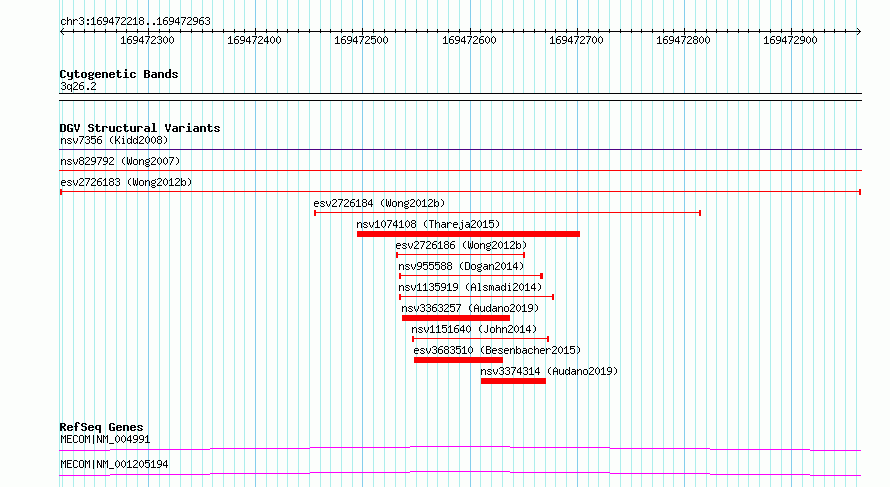Select the 3q26.2 band label
Screen dimensions: 890x487
(78, 86)
